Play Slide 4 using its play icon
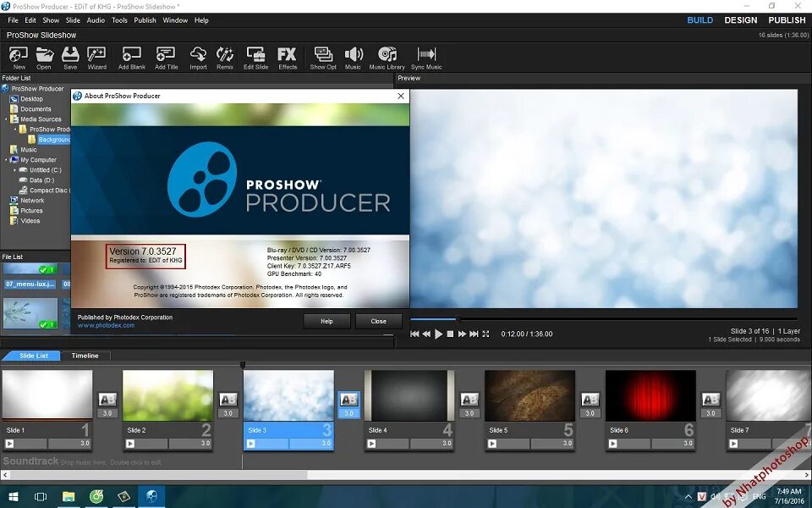 pyautogui.click(x=371, y=444)
